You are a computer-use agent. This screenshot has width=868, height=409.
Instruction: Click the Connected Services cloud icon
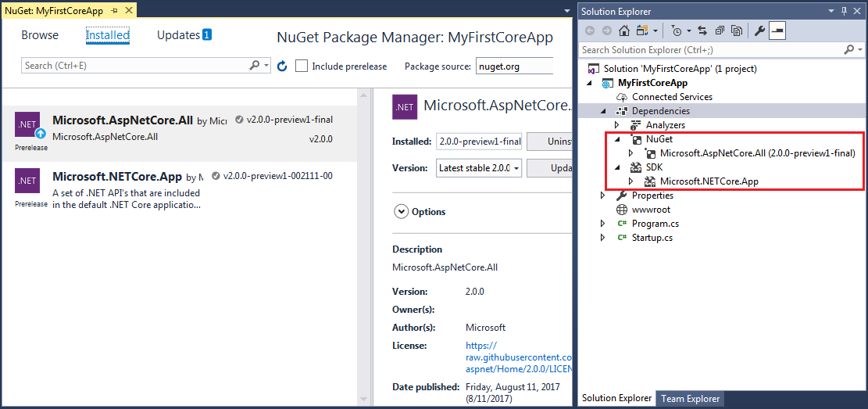pyautogui.click(x=622, y=97)
